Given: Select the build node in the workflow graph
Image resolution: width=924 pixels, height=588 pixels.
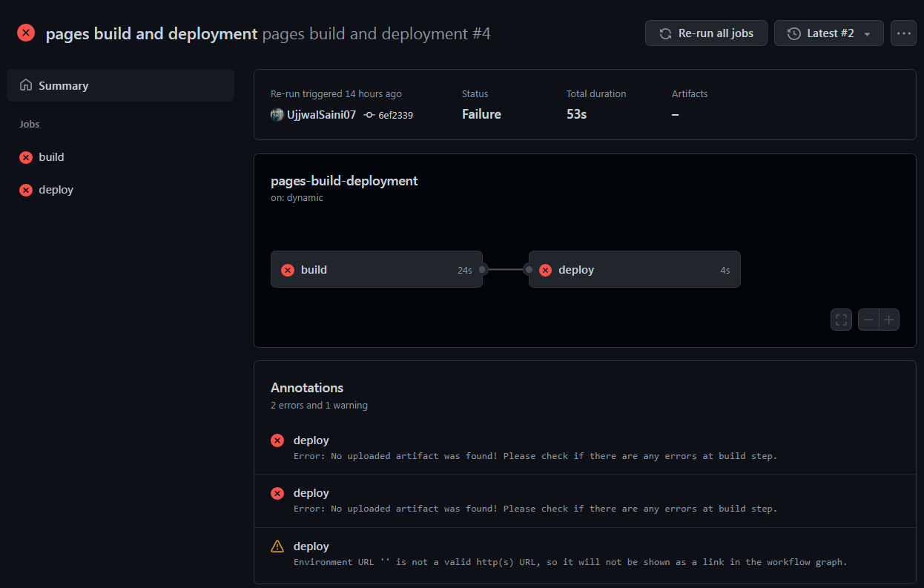Looking at the screenshot, I should click(377, 269).
